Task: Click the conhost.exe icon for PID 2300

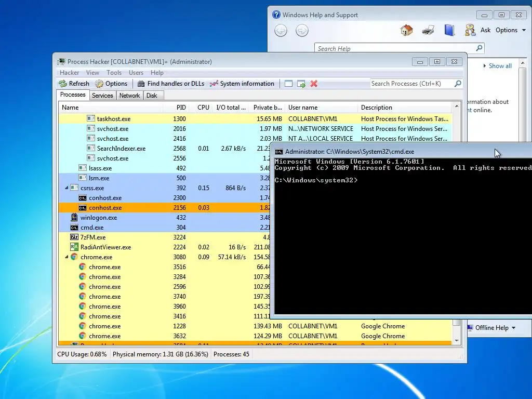Action: pos(83,198)
